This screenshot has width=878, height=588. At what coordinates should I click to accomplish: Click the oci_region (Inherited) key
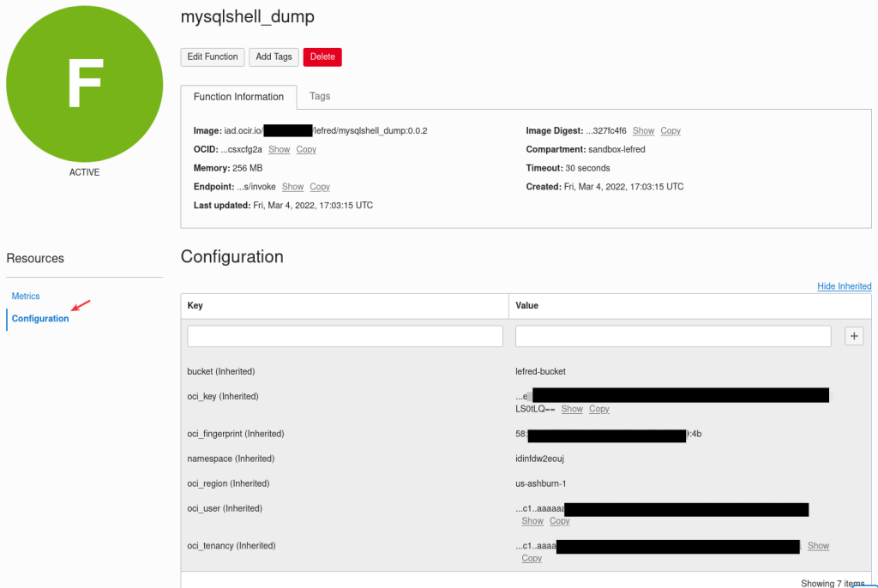tap(228, 483)
